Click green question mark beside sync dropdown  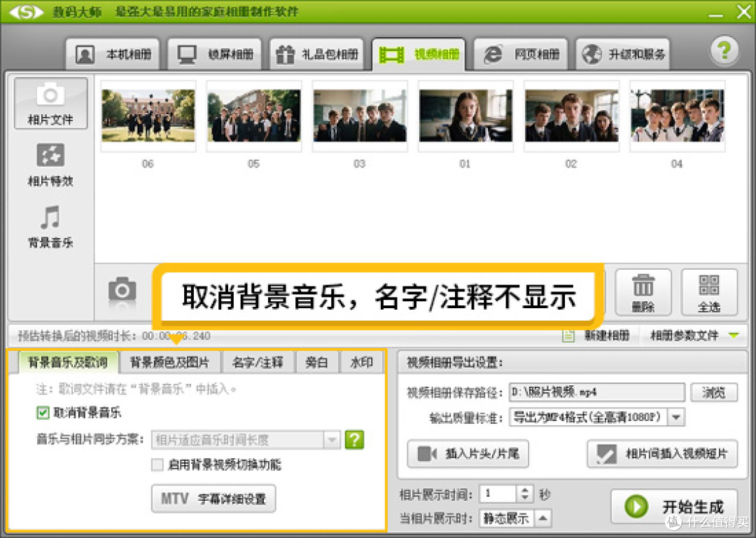pos(354,439)
